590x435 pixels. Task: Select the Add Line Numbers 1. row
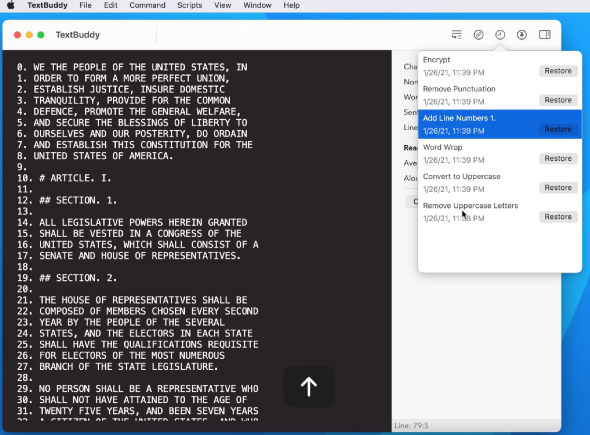tap(500, 124)
